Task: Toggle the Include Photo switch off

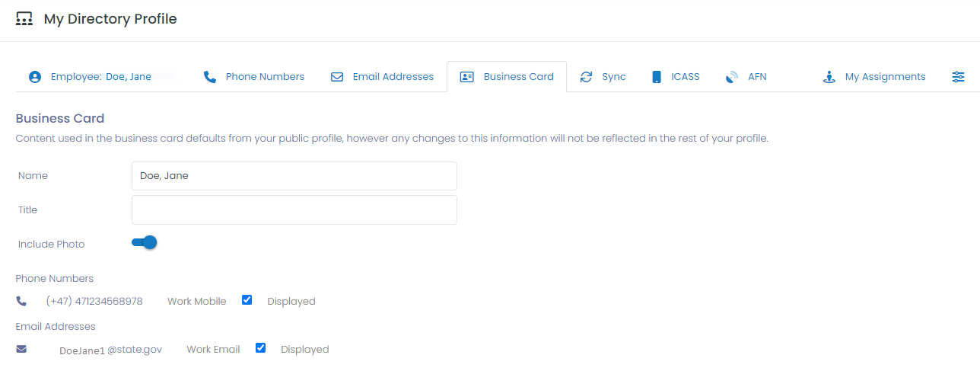Action: [145, 243]
